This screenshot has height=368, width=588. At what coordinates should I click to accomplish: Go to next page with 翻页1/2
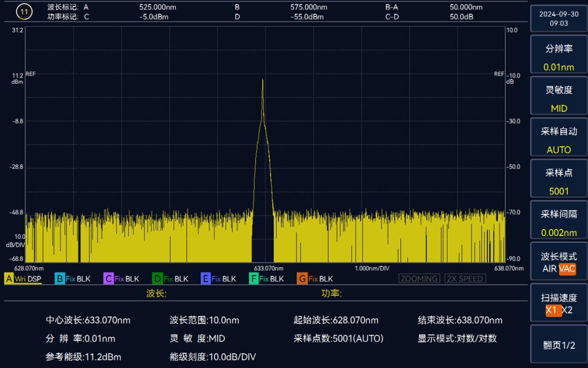pyautogui.click(x=559, y=345)
